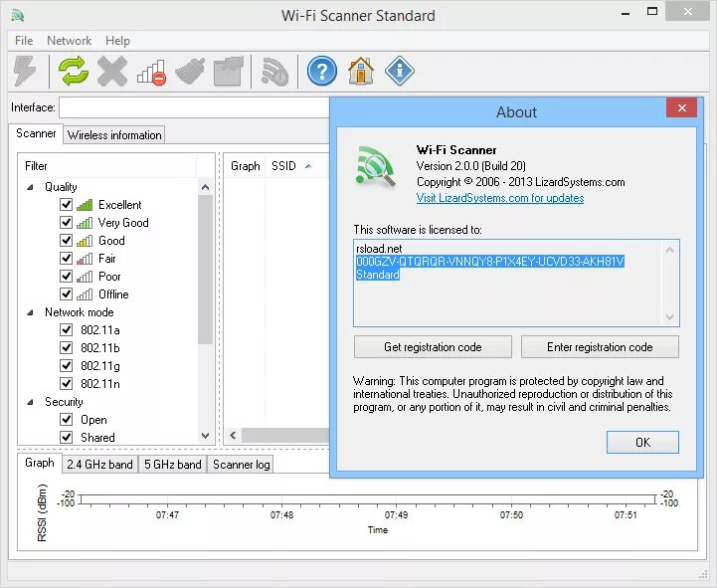This screenshot has width=717, height=588.
Task: Click the app icon in title bar
Action: pos(18,16)
